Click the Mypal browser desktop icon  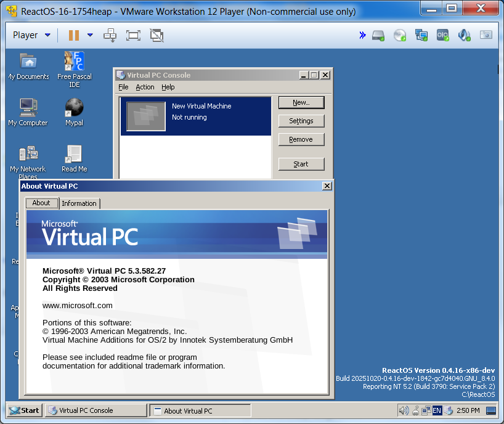point(74,108)
